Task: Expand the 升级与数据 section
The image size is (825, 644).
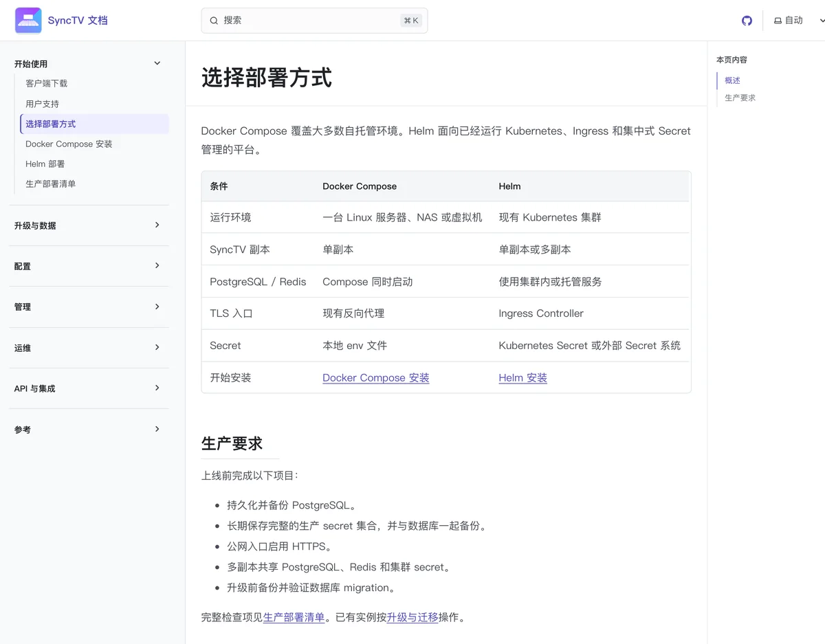Action: (x=89, y=225)
